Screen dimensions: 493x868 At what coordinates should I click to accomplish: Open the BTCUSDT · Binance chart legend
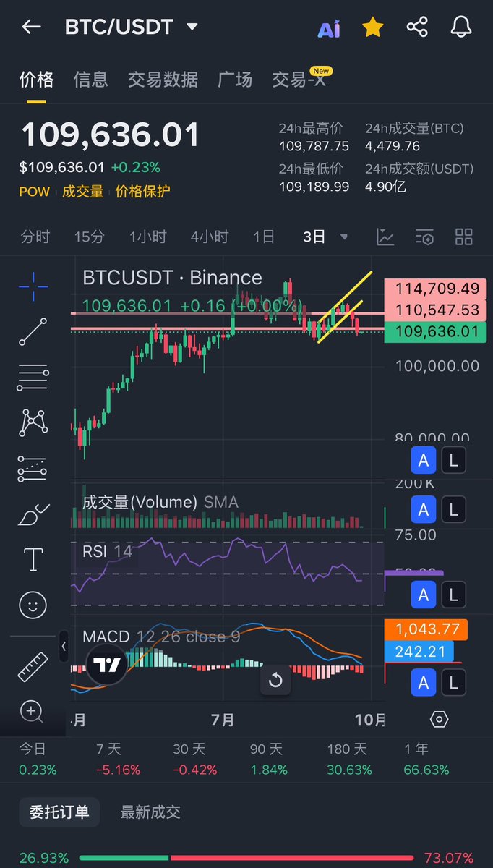pyautogui.click(x=172, y=278)
